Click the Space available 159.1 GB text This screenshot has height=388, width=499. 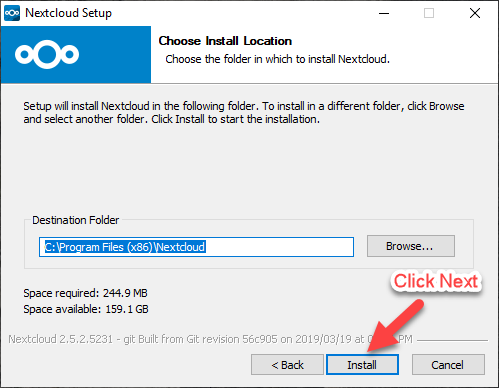[x=86, y=309]
